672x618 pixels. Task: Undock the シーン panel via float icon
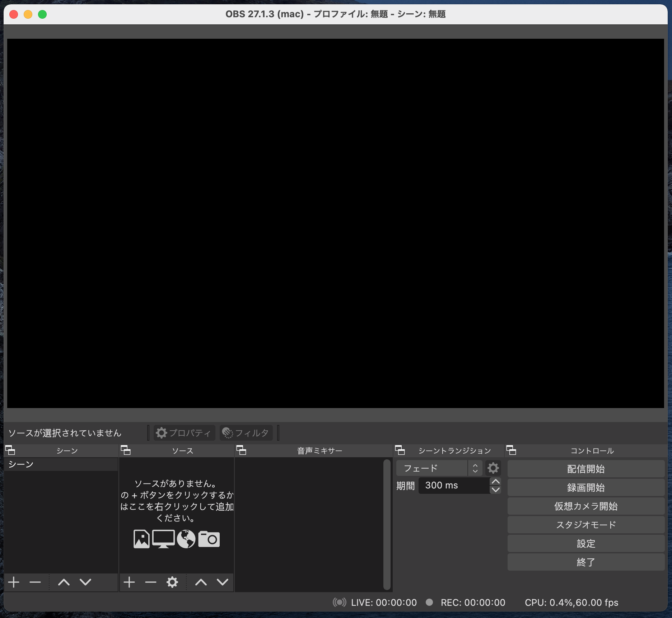pos(10,450)
